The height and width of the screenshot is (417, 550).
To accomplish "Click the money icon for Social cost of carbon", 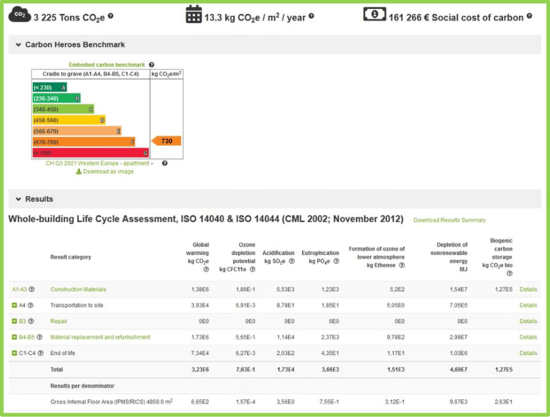I will click(x=374, y=14).
